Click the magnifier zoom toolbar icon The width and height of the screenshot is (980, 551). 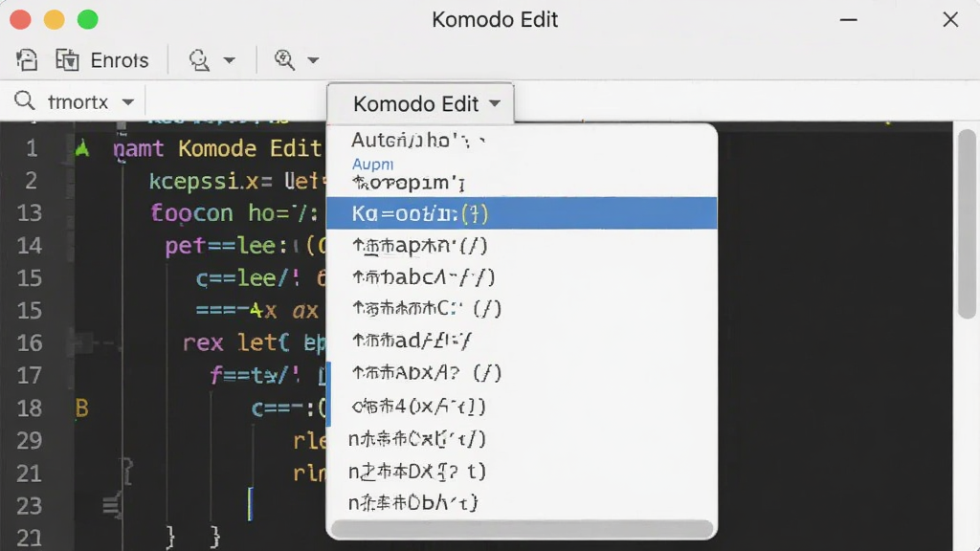click(284, 60)
